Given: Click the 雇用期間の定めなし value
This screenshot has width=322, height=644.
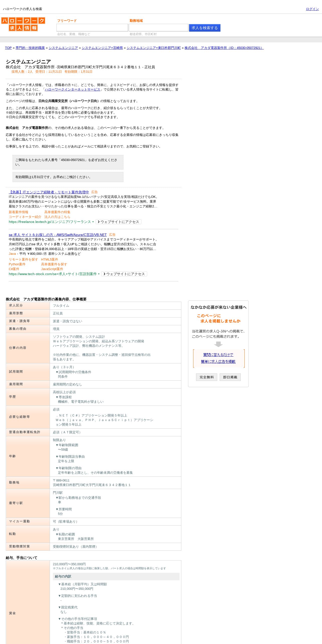Looking at the screenshot, I should coord(67,384).
